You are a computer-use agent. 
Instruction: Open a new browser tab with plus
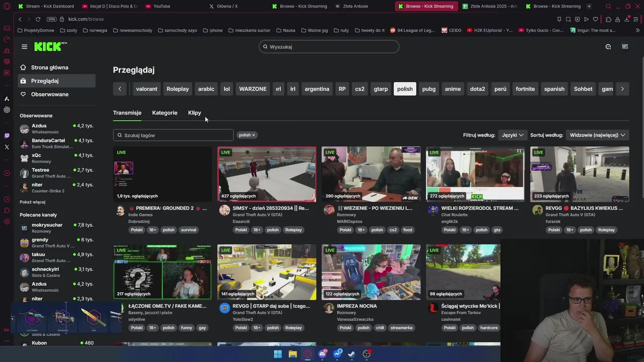[589, 6]
